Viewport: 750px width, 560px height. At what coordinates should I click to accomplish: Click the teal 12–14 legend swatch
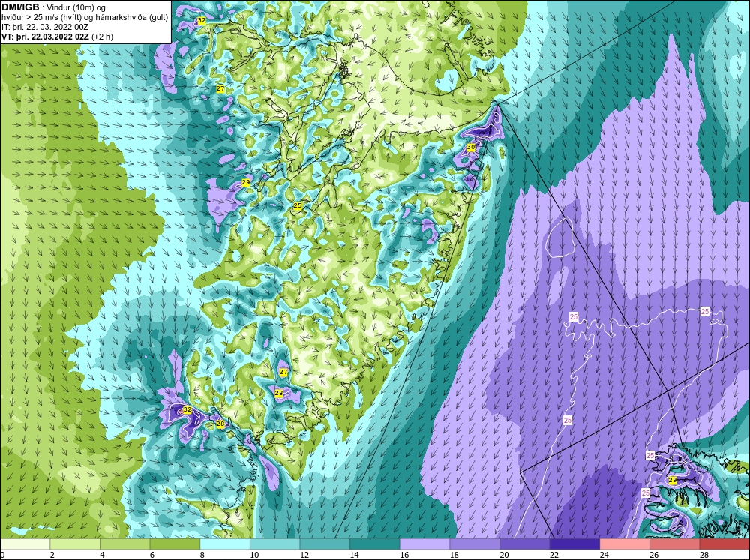point(325,544)
